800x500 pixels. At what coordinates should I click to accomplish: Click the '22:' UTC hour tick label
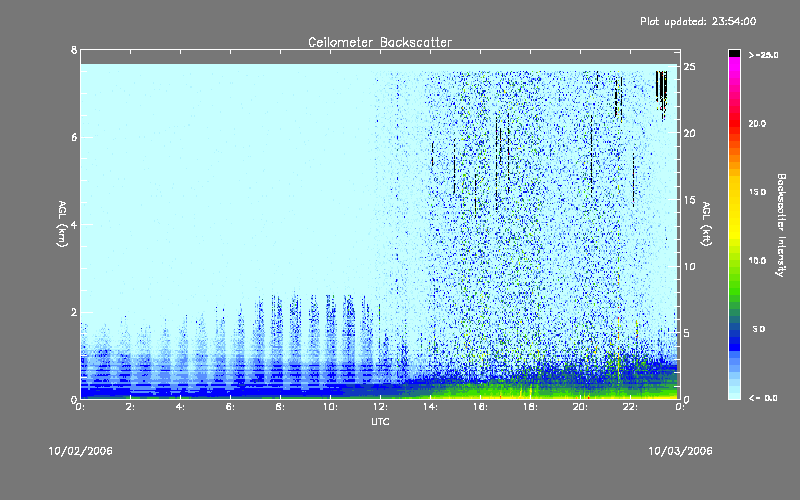point(631,407)
